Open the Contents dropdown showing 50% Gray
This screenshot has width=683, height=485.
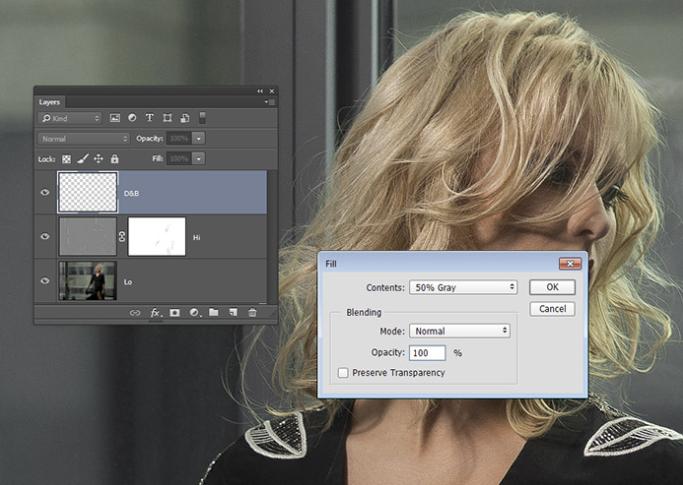(x=462, y=287)
